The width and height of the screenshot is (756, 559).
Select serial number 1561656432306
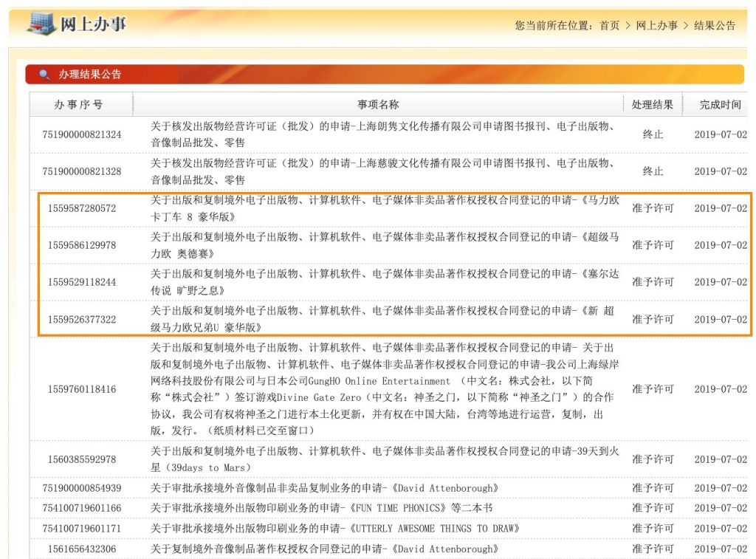tap(82, 549)
